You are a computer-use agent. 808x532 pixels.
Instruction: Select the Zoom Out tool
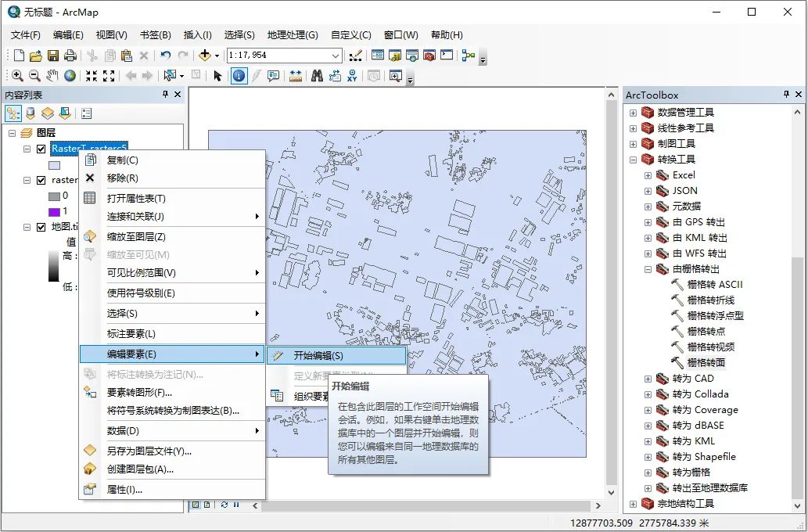34,76
